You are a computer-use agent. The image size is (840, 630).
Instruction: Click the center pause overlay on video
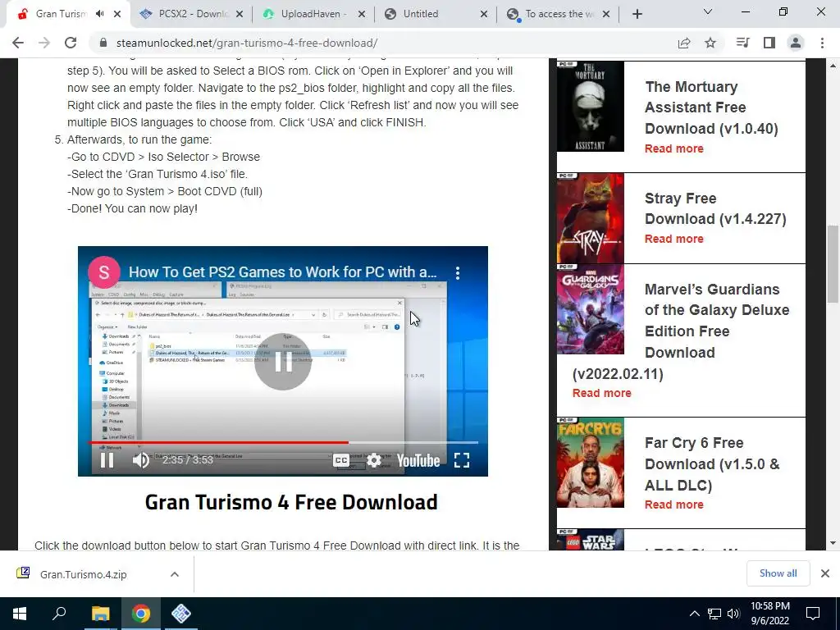pyautogui.click(x=283, y=362)
